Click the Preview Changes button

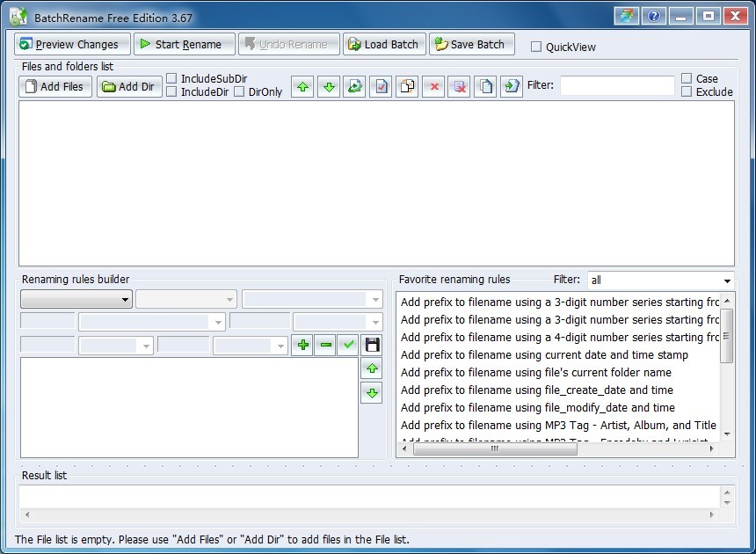click(72, 44)
